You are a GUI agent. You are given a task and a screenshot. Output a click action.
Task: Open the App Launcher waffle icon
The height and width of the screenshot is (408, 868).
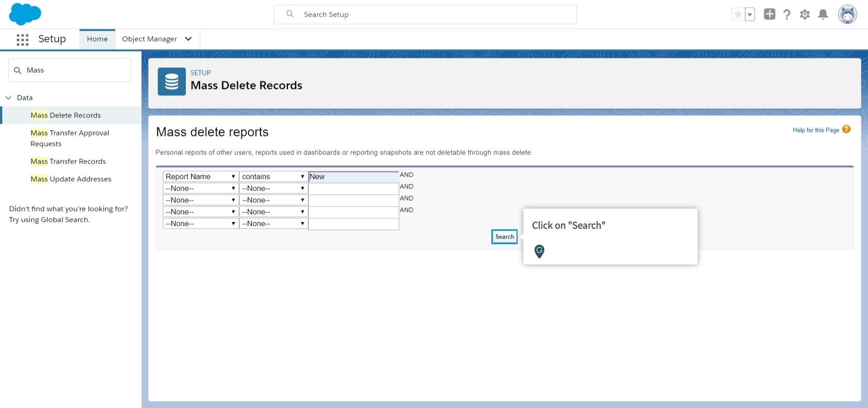22,39
